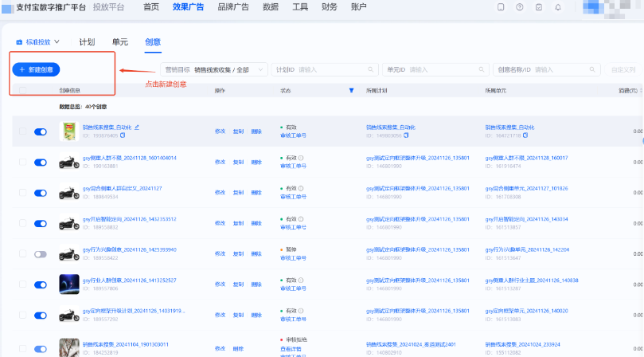
Task: Switch to the 计划 tab
Action: coord(87,42)
